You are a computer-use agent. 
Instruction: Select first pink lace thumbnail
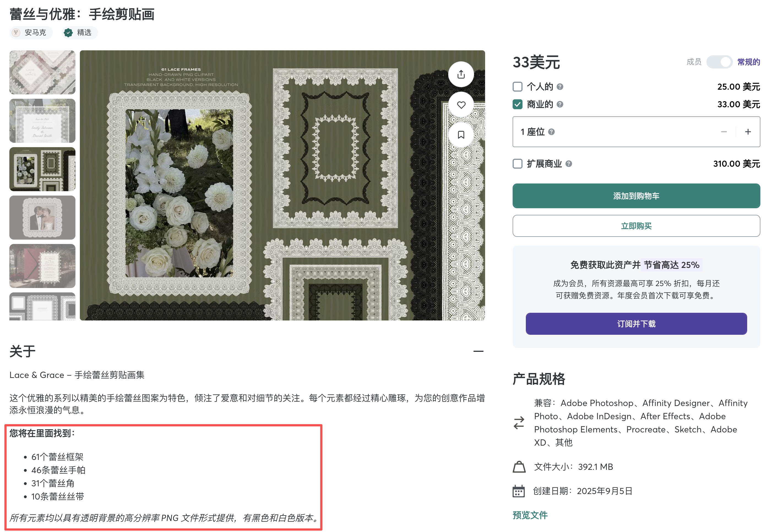[x=42, y=72]
